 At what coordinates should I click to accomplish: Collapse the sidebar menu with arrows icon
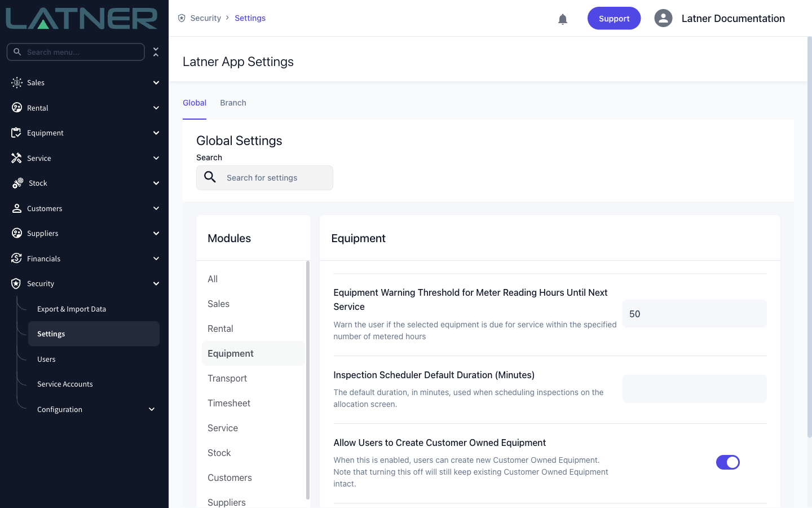(156, 52)
